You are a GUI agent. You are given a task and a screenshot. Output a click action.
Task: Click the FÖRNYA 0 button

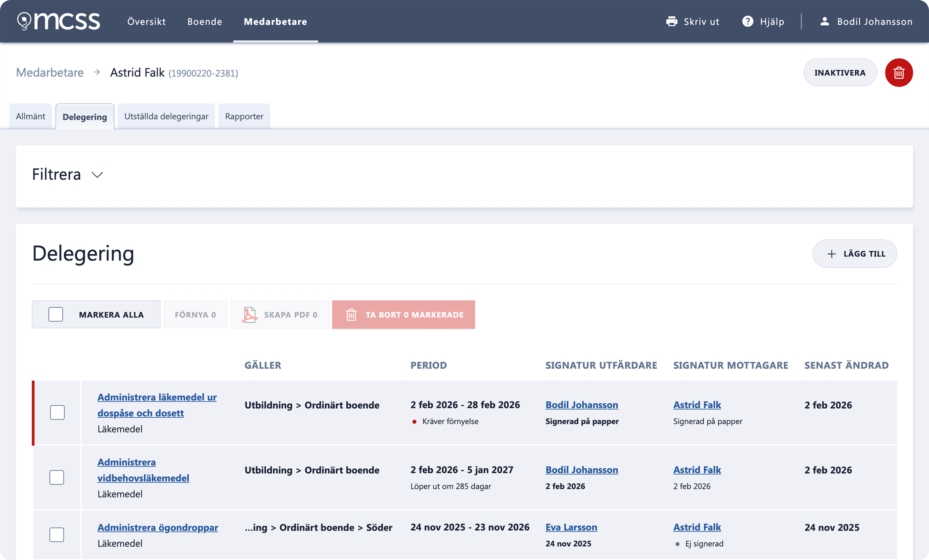point(195,315)
